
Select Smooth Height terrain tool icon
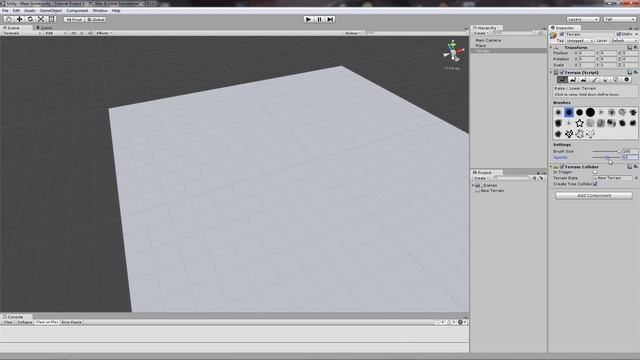(584, 80)
